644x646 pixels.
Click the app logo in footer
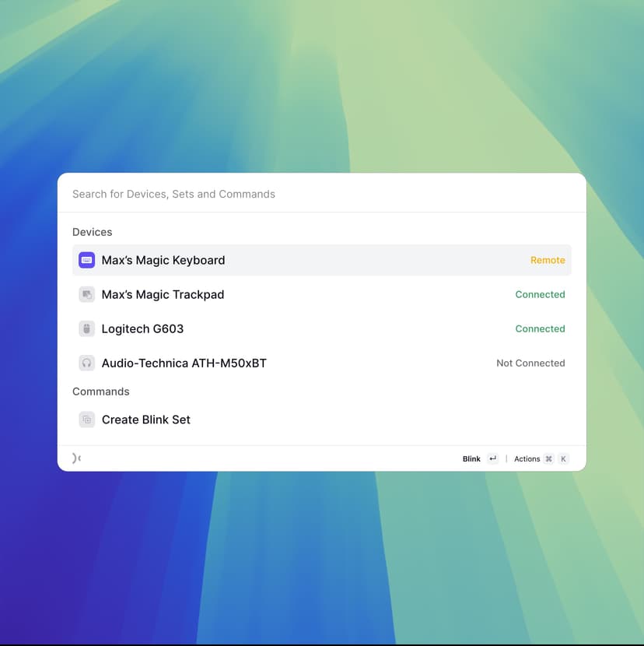coord(76,458)
